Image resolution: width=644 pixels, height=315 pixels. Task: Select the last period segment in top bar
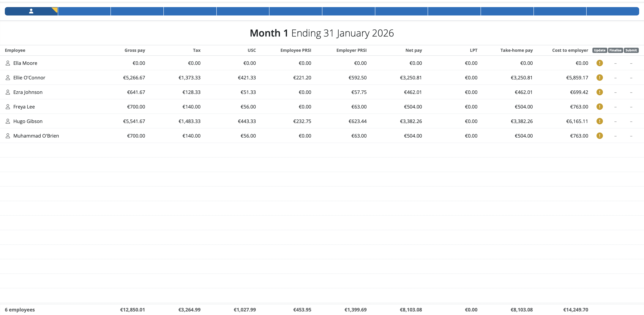point(613,11)
